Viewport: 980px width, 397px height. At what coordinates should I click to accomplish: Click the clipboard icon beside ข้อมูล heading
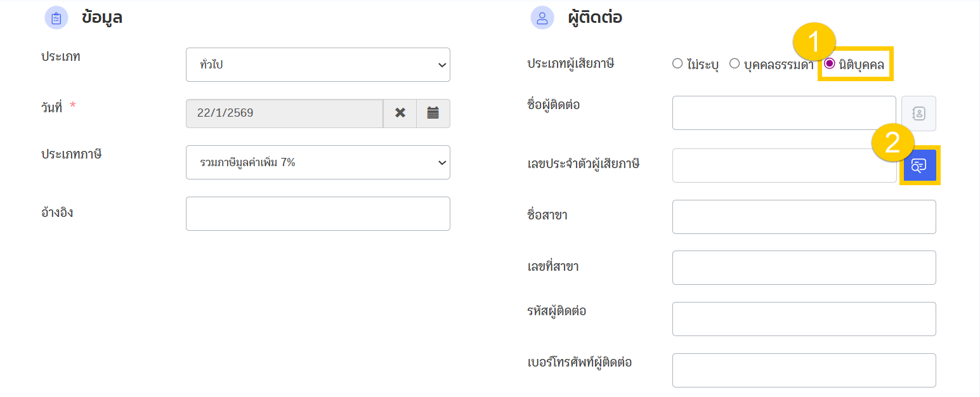[x=56, y=18]
